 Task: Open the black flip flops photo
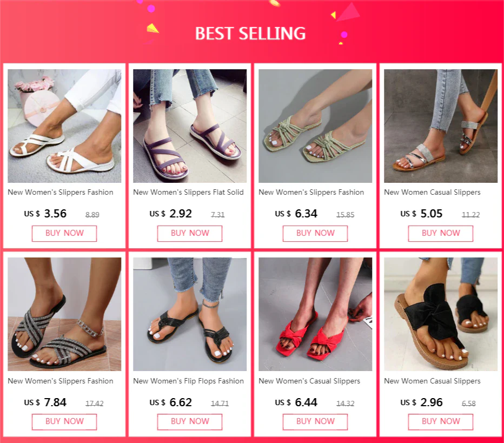190,314
